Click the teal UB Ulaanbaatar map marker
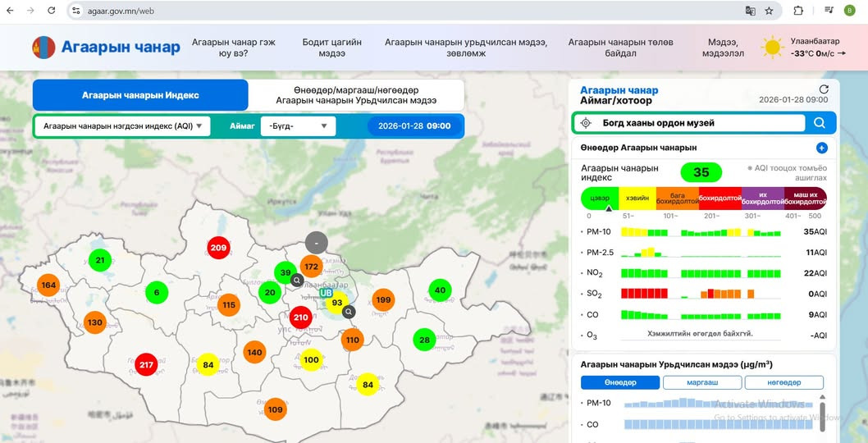Image resolution: width=868 pixels, height=443 pixels. tap(326, 293)
